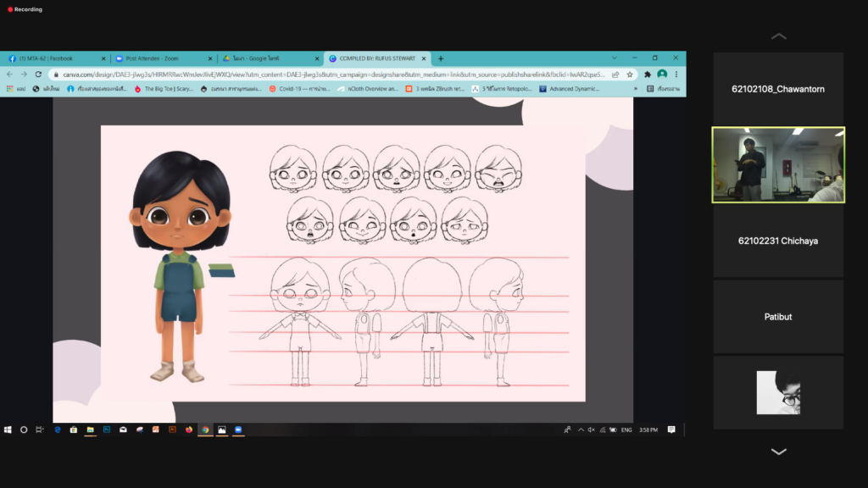868x488 pixels.
Task: Share this page icon in address bar
Action: (x=615, y=75)
